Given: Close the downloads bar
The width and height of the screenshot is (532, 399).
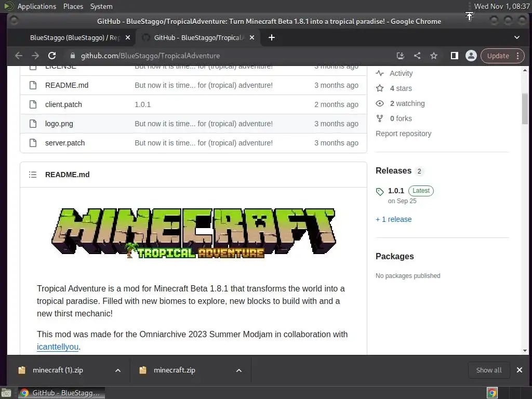Looking at the screenshot, I should pyautogui.click(x=520, y=370).
